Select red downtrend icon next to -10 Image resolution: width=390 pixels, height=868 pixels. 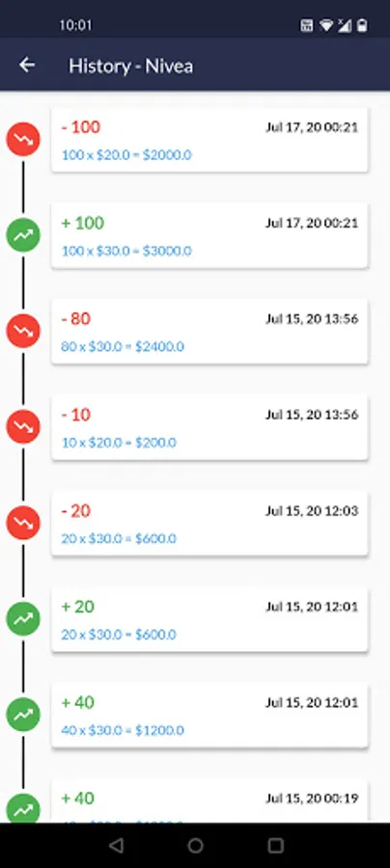coord(23,427)
